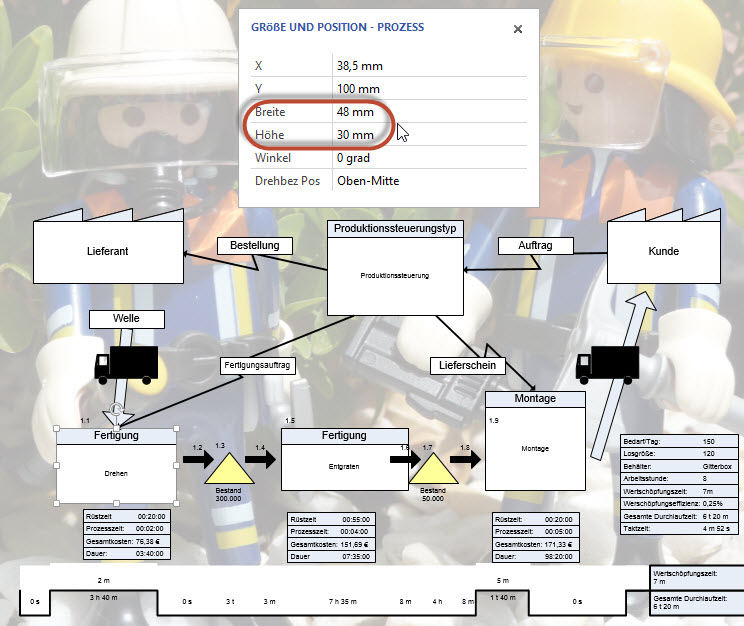Click Dauer 07:35:00 row
Screen dimensions: 744x626
[x=331, y=557]
